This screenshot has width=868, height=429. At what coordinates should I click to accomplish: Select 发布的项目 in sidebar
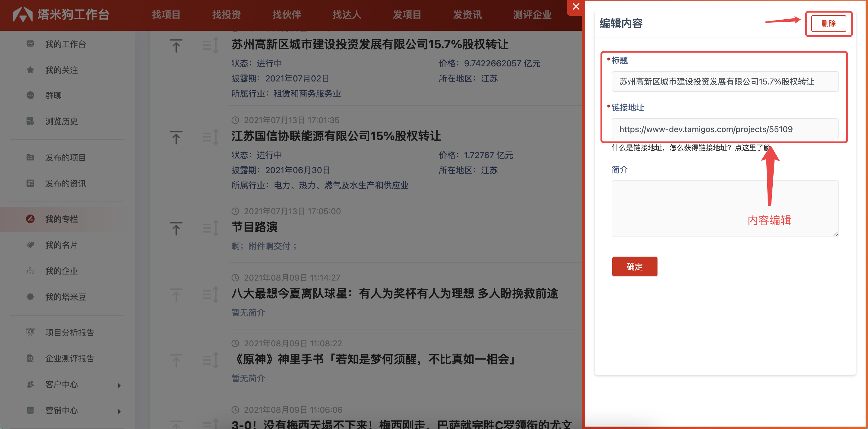(x=66, y=157)
